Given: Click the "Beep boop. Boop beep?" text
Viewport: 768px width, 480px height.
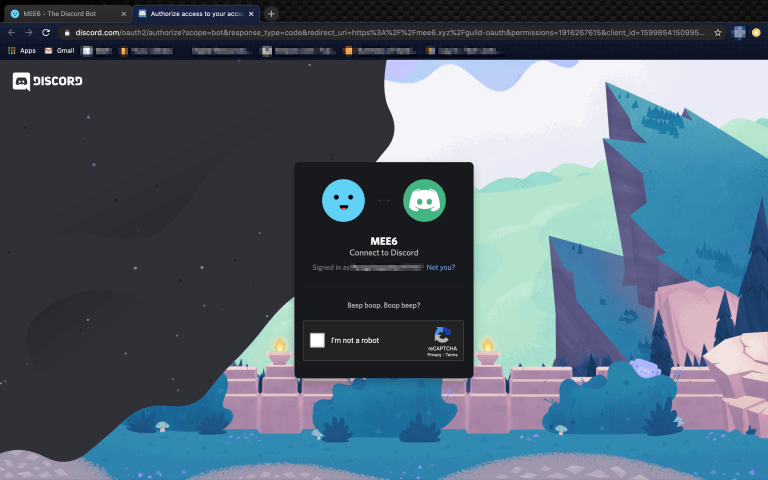Looking at the screenshot, I should point(384,305).
